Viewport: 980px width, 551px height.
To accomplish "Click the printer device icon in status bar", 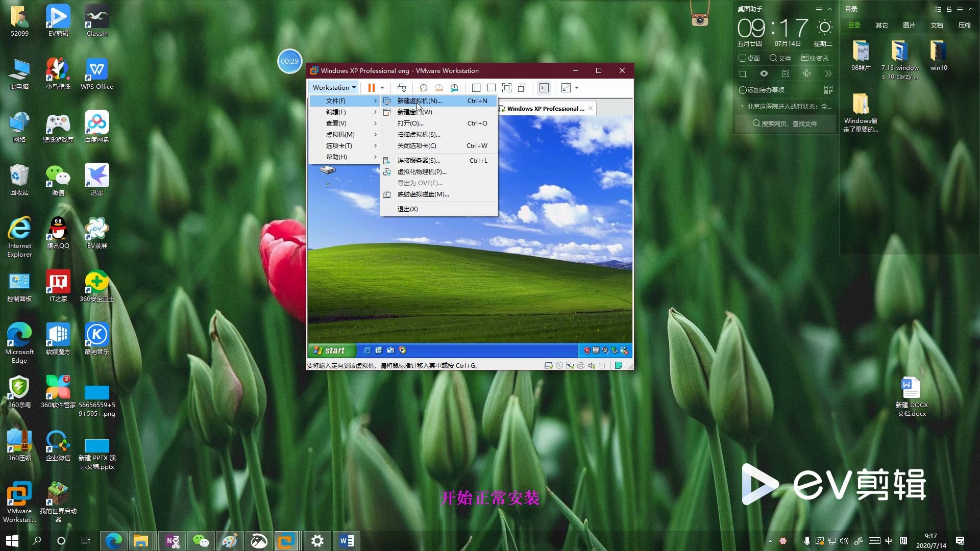I will tap(581, 365).
